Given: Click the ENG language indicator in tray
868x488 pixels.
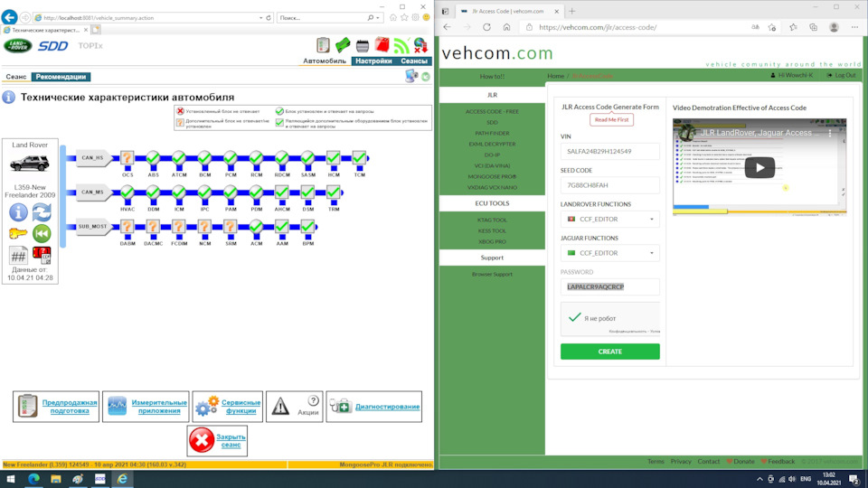Looking at the screenshot, I should 806,479.
